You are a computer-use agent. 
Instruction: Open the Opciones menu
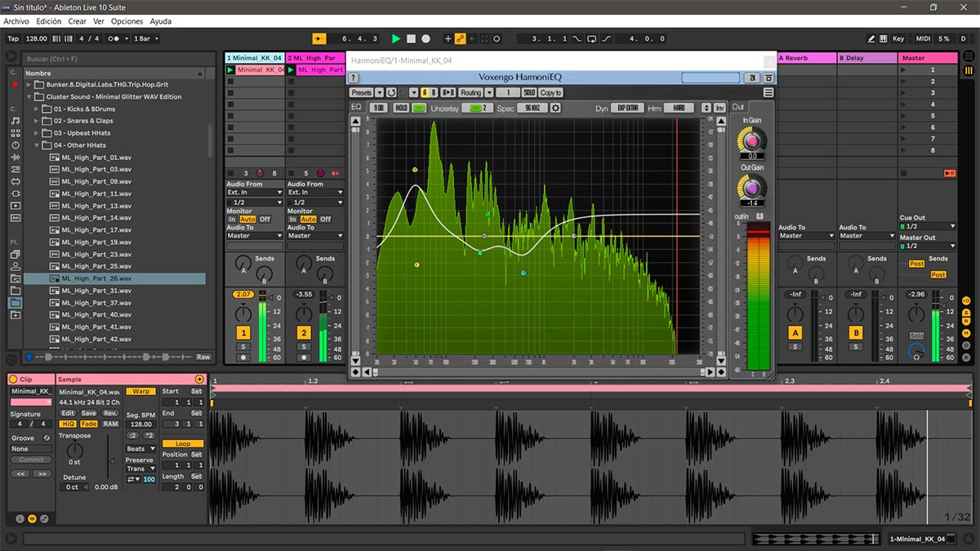click(x=127, y=21)
